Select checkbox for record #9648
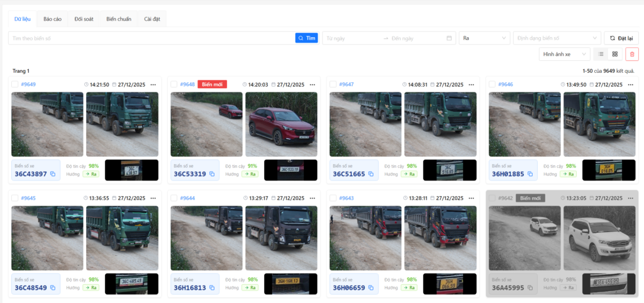 [174, 84]
